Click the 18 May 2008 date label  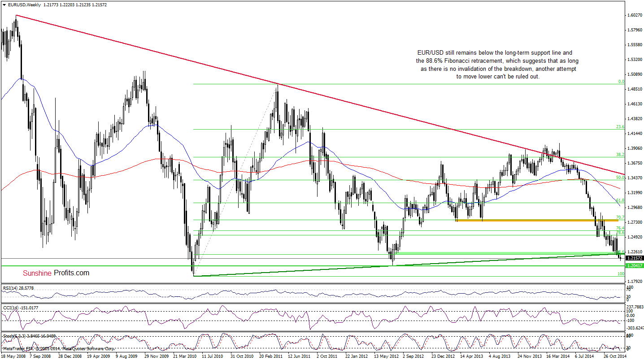click(x=13, y=356)
